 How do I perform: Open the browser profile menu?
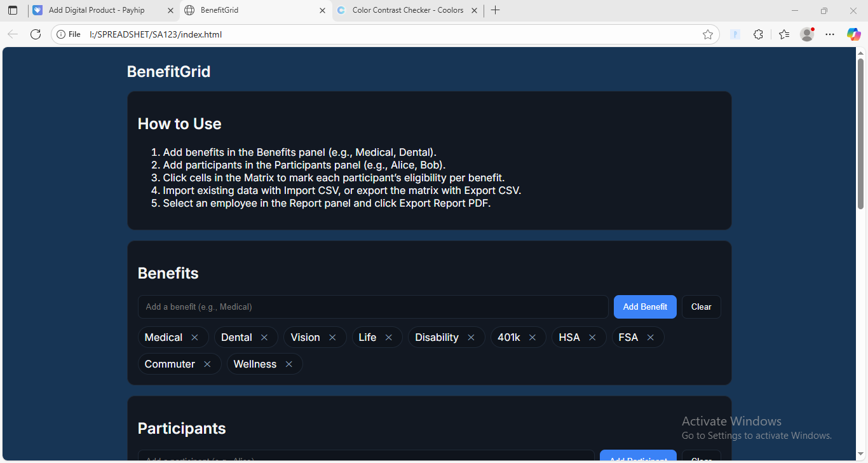[x=807, y=34]
